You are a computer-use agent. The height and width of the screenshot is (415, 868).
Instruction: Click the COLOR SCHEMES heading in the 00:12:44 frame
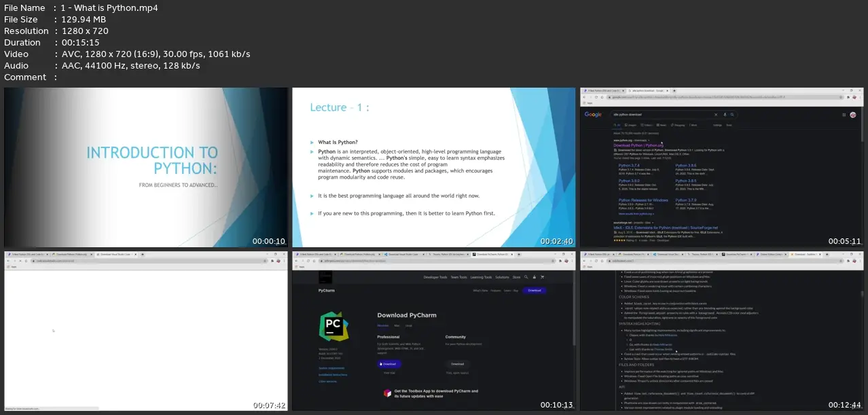coord(634,297)
